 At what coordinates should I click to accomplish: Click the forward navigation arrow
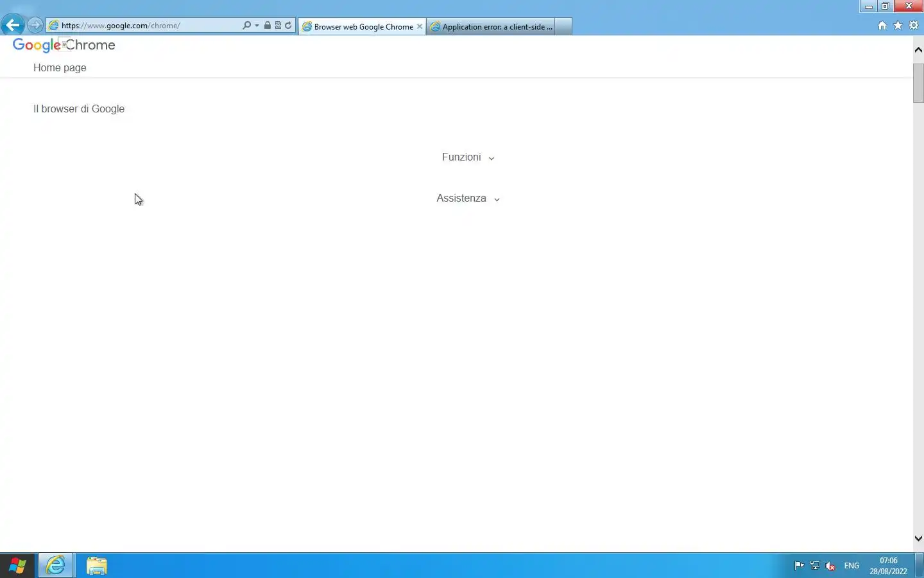coord(36,26)
